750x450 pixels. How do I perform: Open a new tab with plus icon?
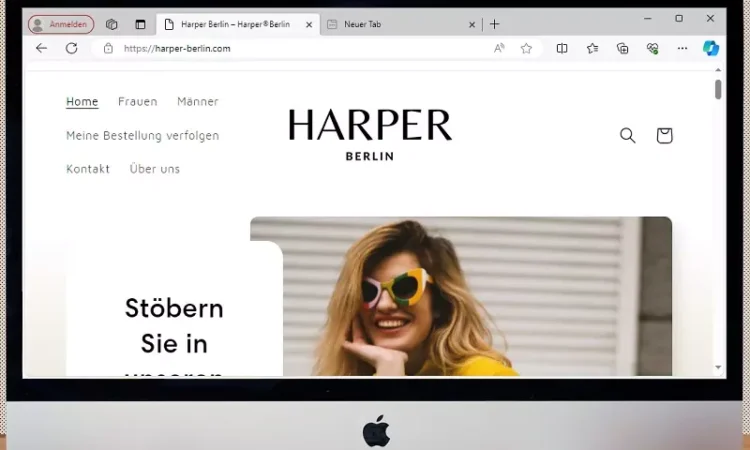(495, 24)
